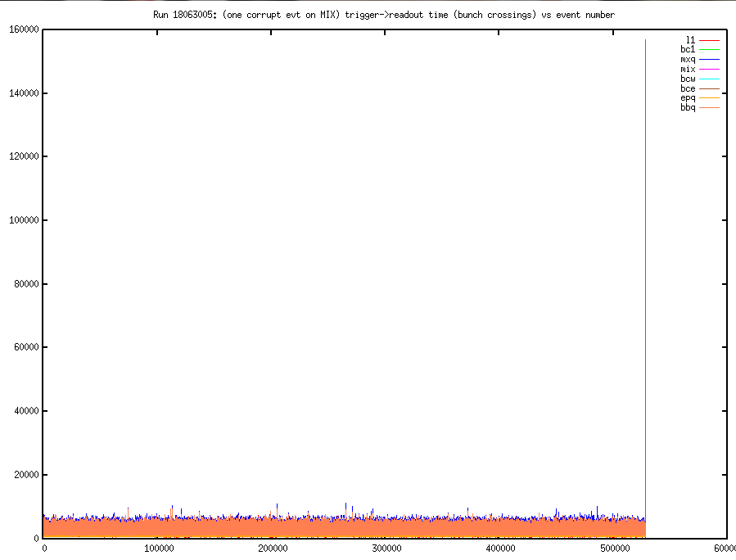
Task: Click the 'mix' legend label
Action: pos(688,69)
